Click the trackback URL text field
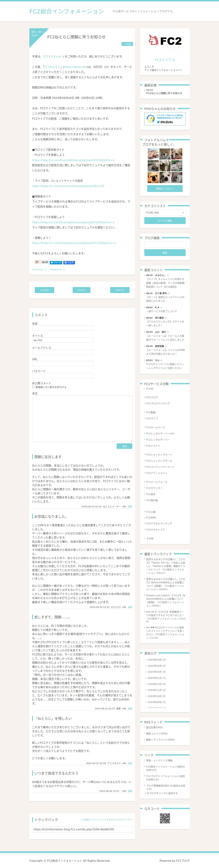Viewport: 219px width, 868px height. pos(82,829)
